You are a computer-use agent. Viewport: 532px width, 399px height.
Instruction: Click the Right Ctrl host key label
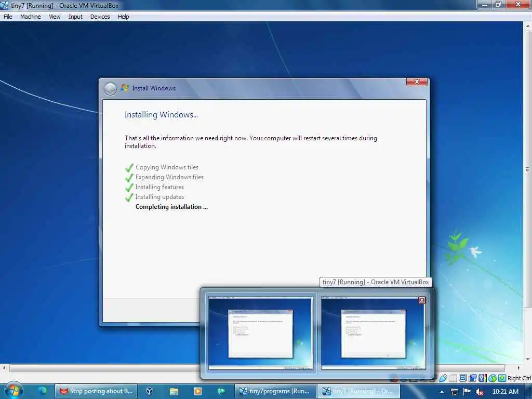coord(519,378)
